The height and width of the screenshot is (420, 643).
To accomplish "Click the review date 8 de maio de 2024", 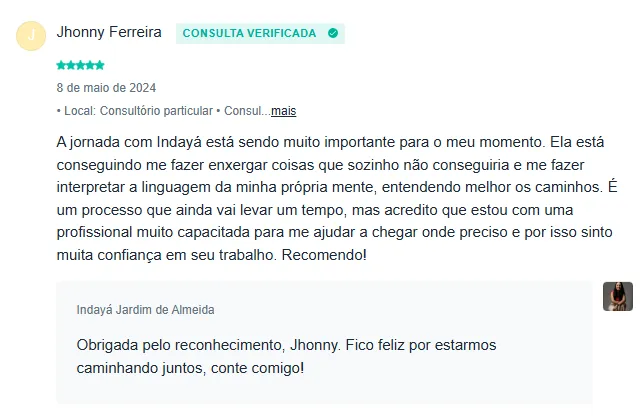I will click(106, 88).
